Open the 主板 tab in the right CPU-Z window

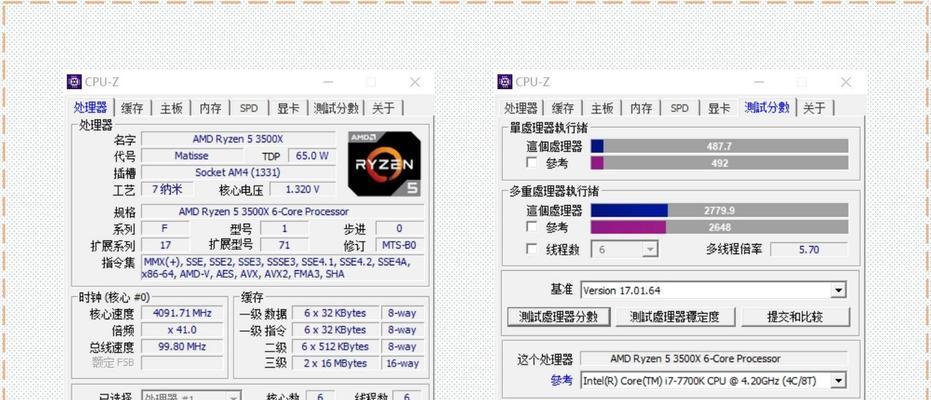coord(601,108)
